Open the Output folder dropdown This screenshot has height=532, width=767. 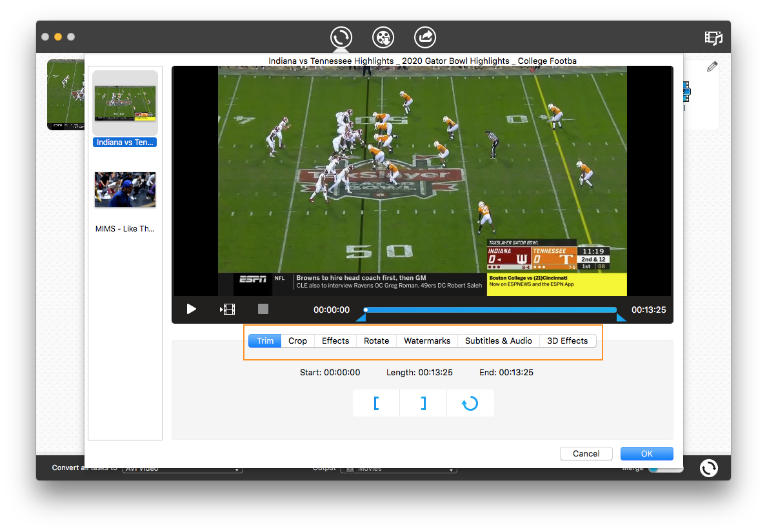(x=399, y=469)
